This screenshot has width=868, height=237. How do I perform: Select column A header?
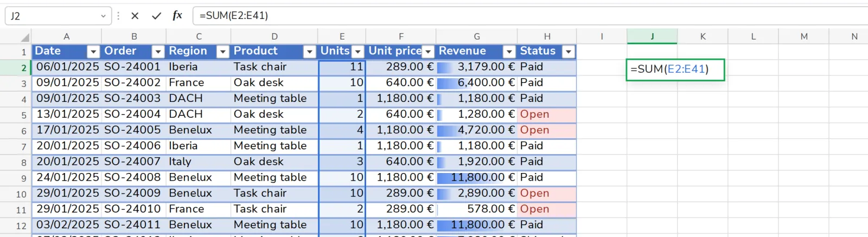point(66,36)
